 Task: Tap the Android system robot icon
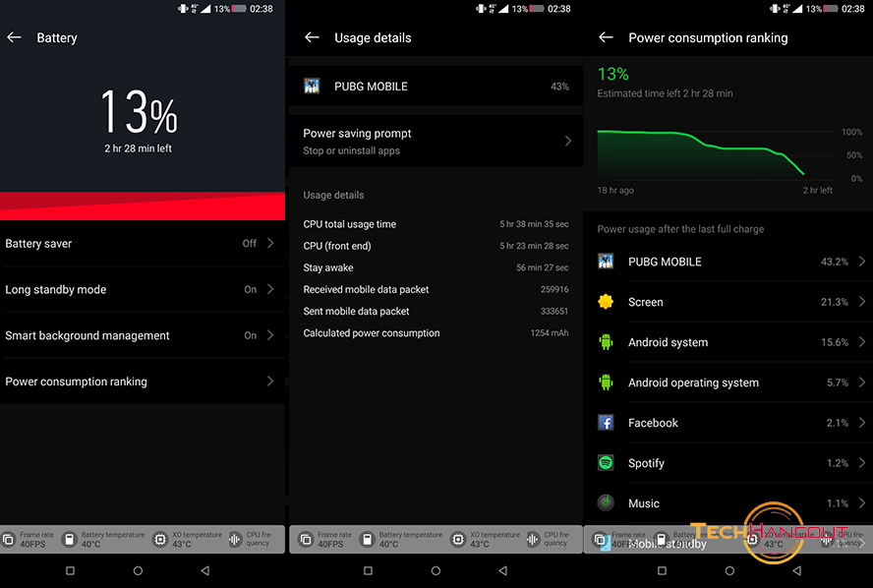(606, 342)
